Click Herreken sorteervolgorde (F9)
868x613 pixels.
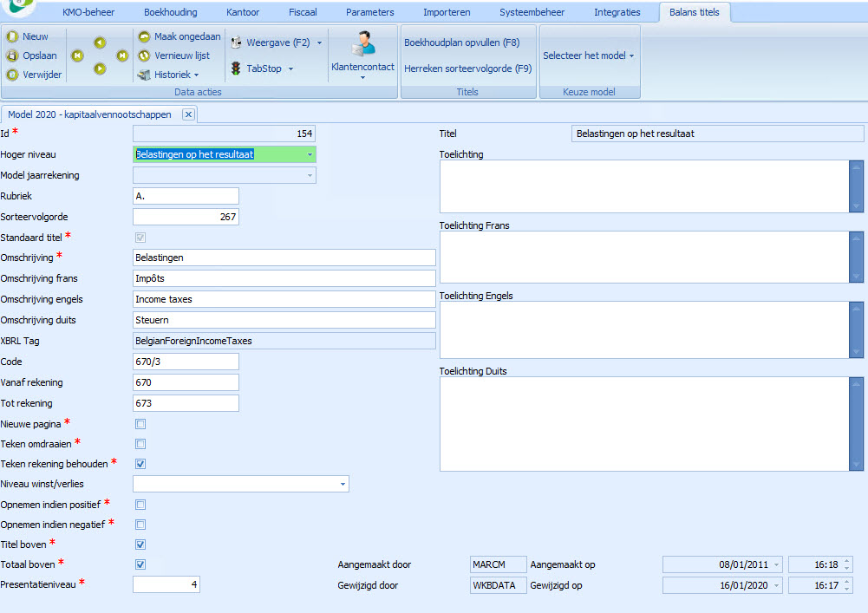(468, 68)
